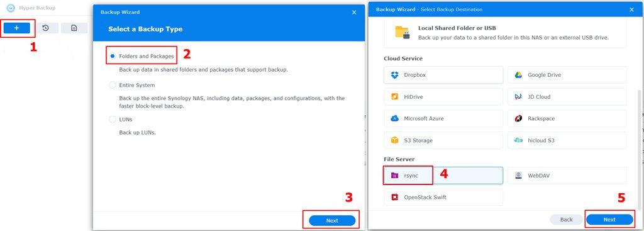644x231 pixels.
Task: Click the plus create backup button
Action: [17, 28]
